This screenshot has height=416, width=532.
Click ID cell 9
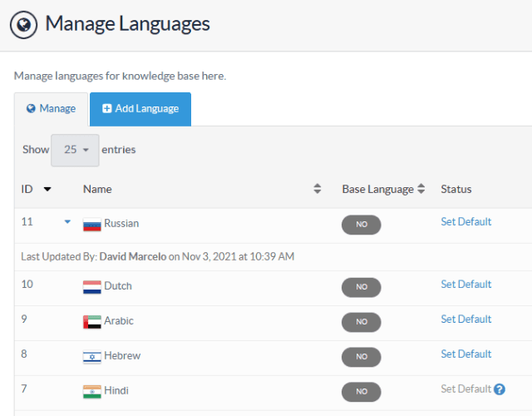24,319
